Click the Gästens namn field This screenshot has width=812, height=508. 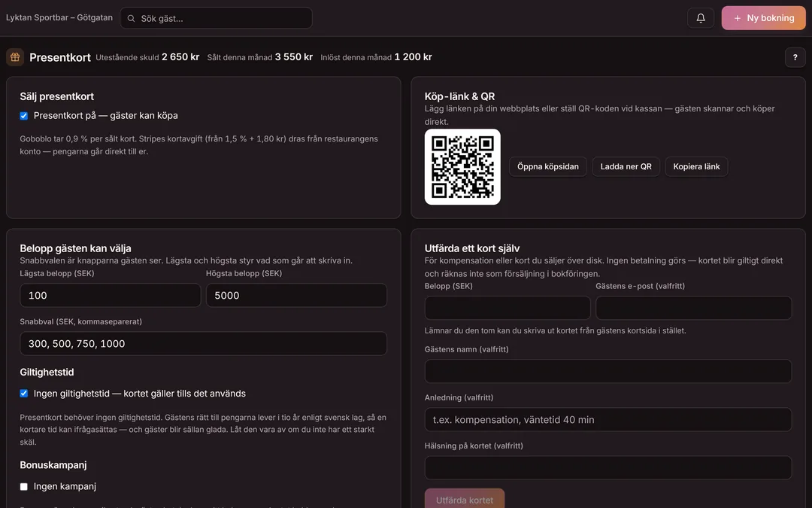click(608, 371)
